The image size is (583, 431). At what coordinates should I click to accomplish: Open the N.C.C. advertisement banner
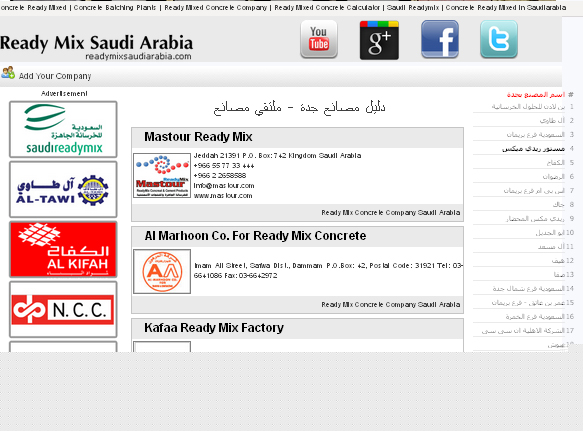click(x=63, y=309)
